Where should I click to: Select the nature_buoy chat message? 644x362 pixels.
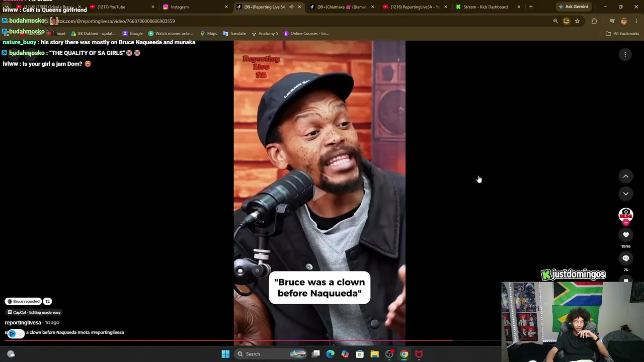[99, 42]
